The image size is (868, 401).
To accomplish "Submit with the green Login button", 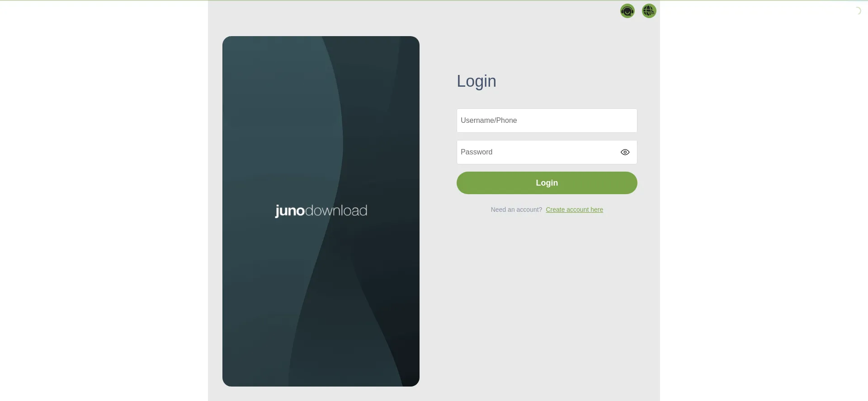I will [x=547, y=183].
